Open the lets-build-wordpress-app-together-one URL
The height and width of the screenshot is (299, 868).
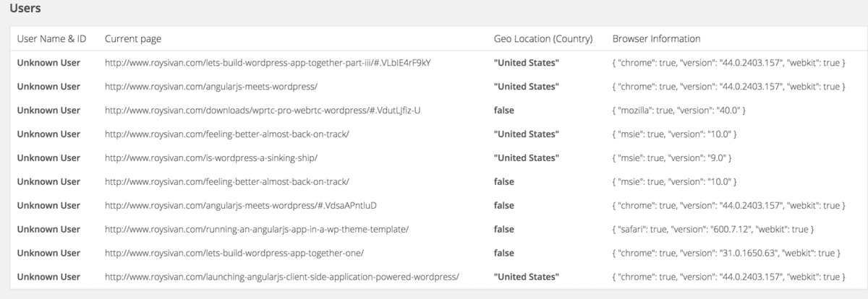pos(234,253)
